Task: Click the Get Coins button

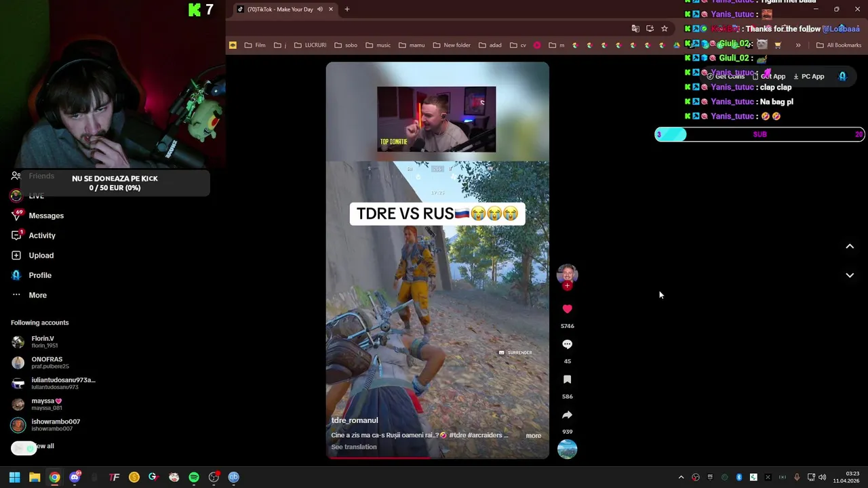Action: (726, 77)
